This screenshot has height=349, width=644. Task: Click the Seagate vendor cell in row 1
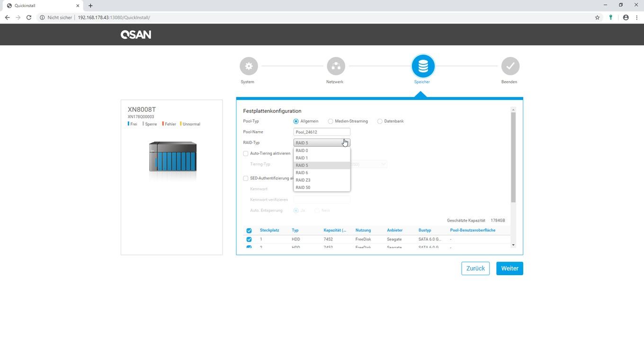tap(394, 240)
